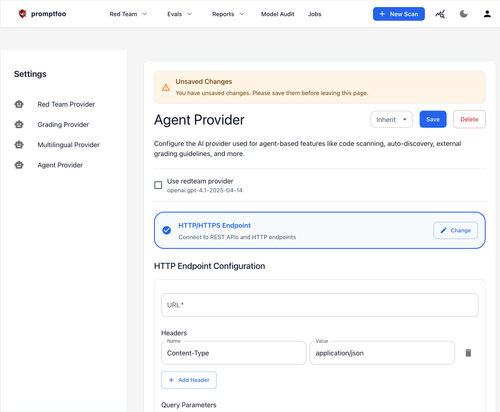Click the openai:gpt-4.1-2025-04-14 text
This screenshot has height=412, width=500.
click(205, 190)
